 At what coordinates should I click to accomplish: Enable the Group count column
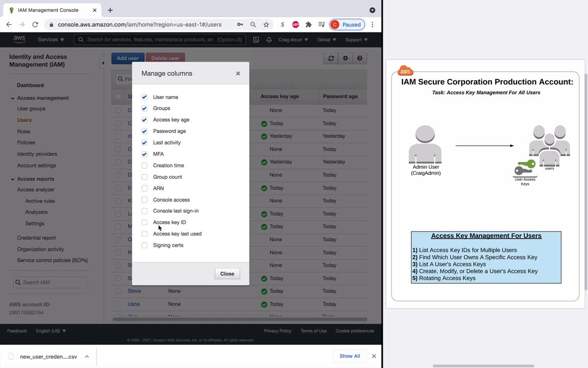(144, 177)
